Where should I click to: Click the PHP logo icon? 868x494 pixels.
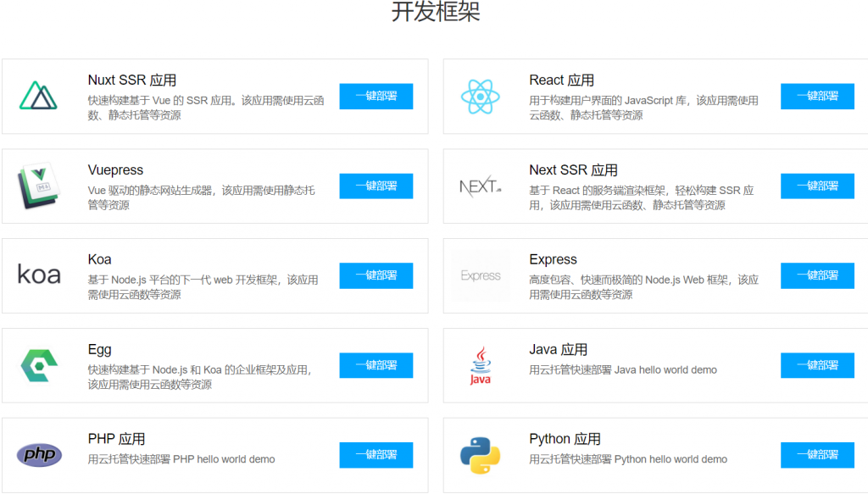point(39,455)
